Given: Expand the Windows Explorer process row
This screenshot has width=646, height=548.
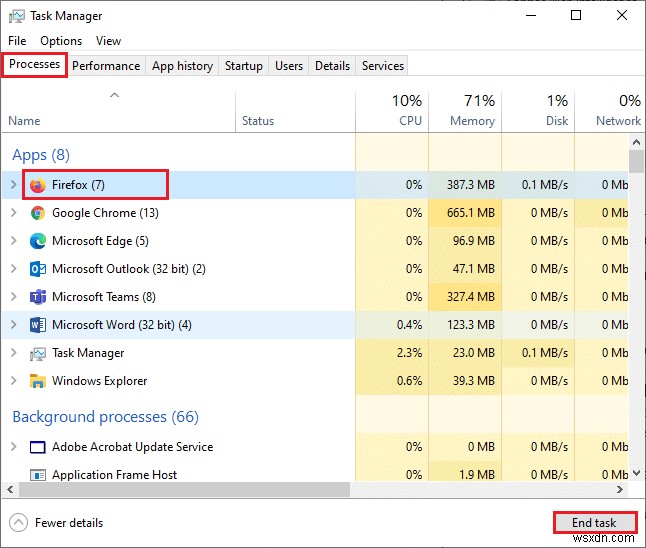Looking at the screenshot, I should [14, 381].
